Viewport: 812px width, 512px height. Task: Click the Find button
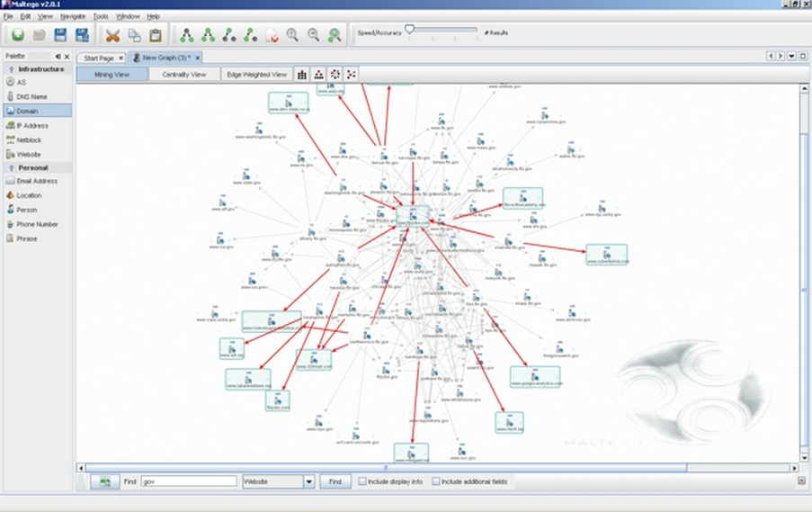coord(335,481)
